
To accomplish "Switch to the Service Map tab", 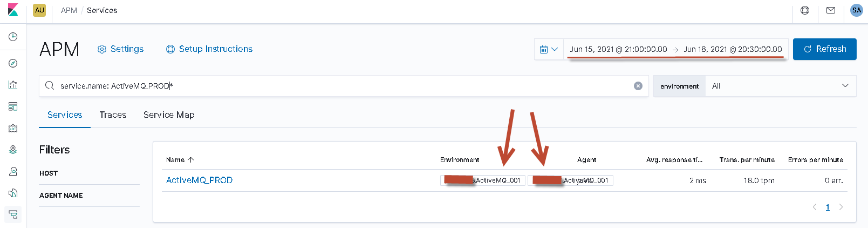I will tap(169, 115).
